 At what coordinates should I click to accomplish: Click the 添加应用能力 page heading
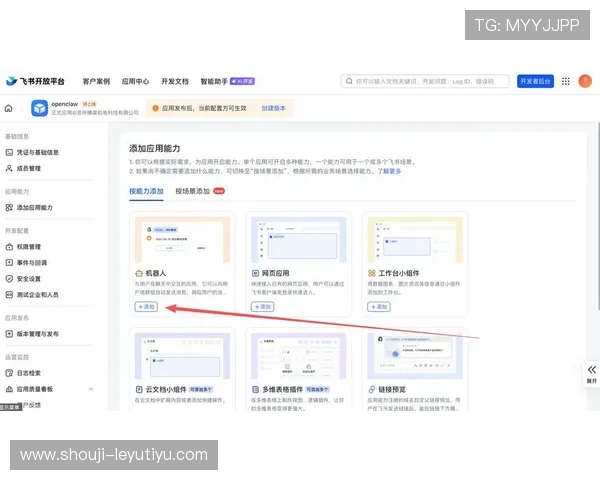coord(155,148)
